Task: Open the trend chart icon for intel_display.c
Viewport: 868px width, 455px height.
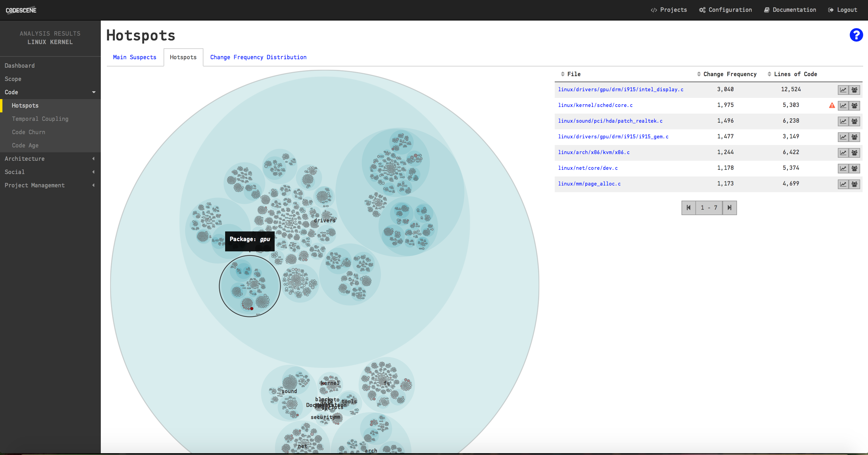Action: [843, 90]
